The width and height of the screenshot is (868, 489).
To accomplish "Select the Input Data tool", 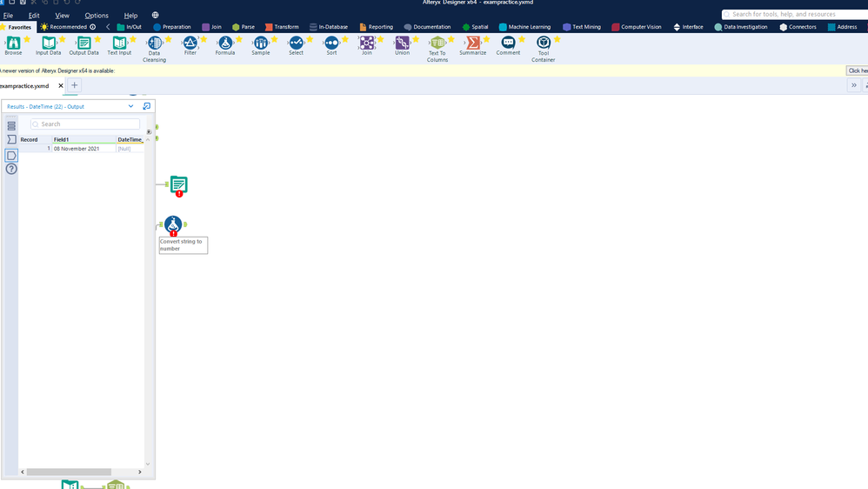I will click(49, 44).
